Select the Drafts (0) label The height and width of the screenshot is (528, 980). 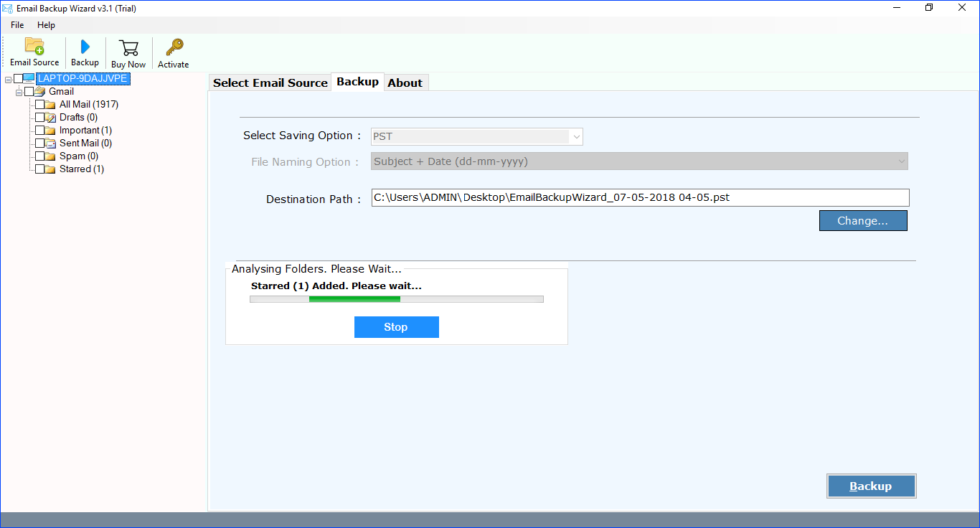[x=78, y=118]
